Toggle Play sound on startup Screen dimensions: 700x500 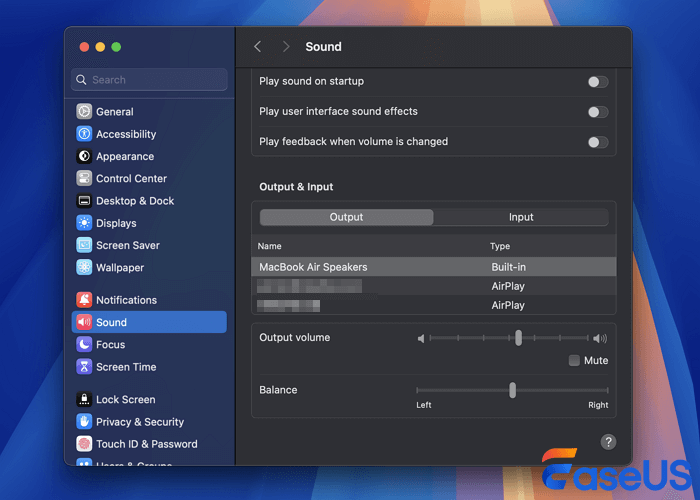pos(598,82)
